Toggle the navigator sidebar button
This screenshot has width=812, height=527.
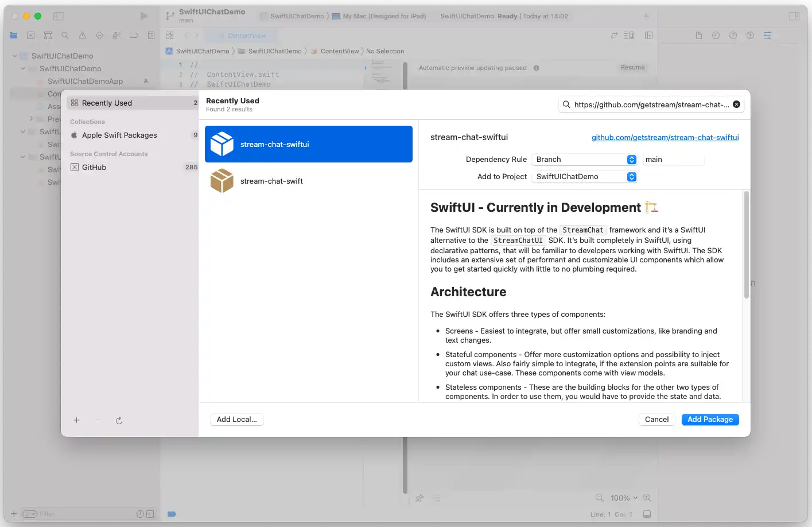tap(59, 16)
